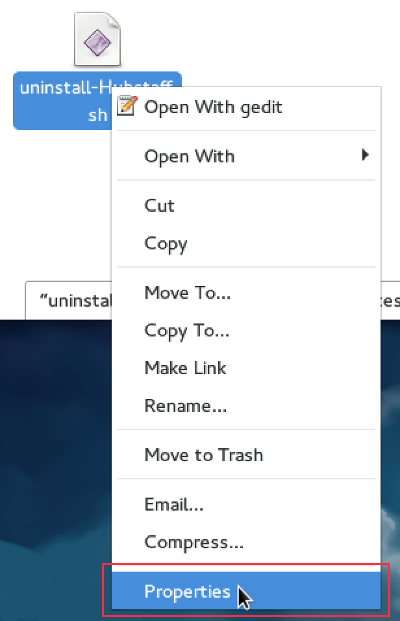Open the highlighted Properties entry

246,591
